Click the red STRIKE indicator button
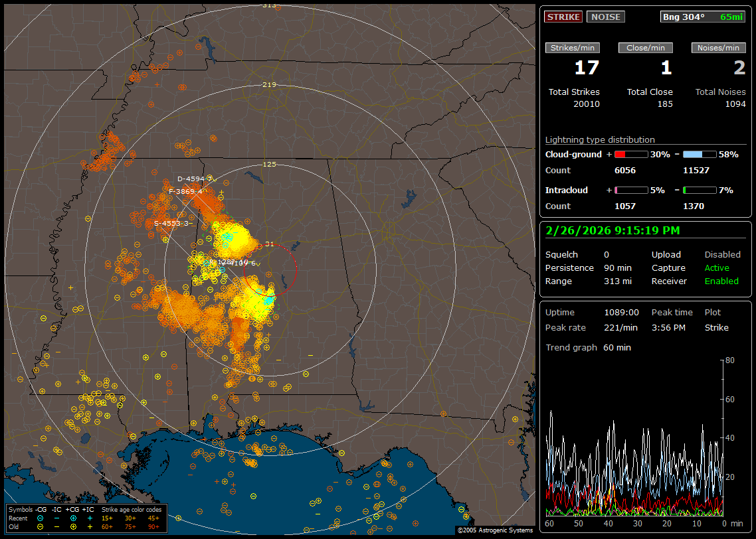 coord(563,17)
